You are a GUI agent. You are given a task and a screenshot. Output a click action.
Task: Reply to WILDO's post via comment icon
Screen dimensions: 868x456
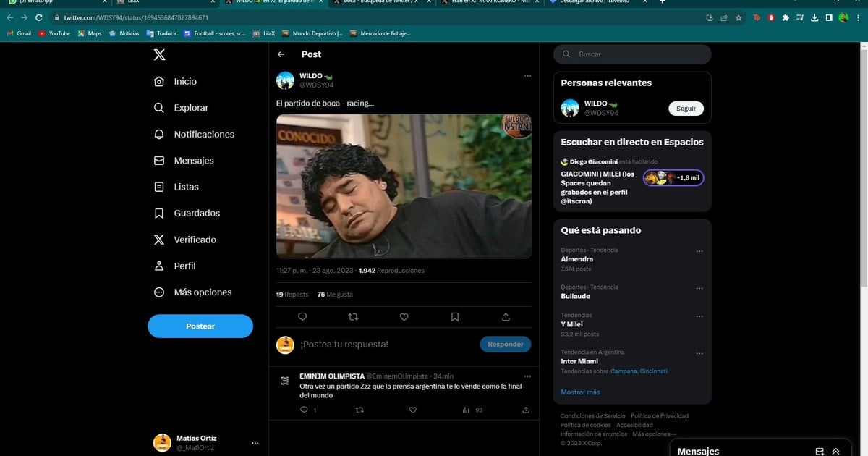tap(302, 317)
